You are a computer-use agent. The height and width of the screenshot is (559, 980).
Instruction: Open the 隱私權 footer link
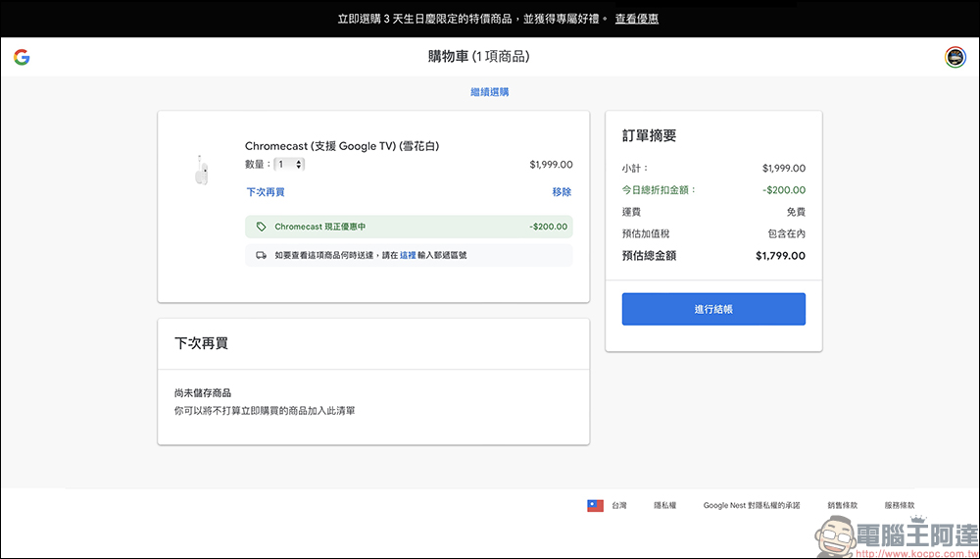[665, 506]
